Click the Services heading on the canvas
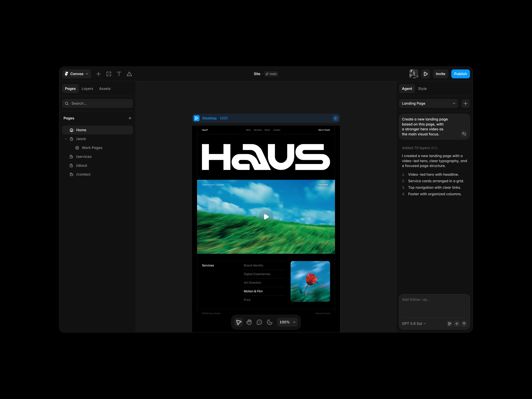 point(208,265)
